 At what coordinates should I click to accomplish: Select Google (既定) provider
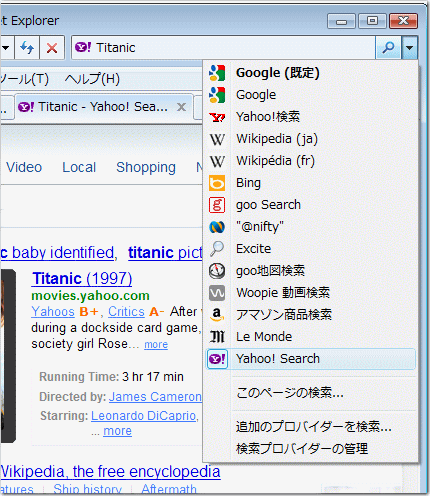click(311, 73)
